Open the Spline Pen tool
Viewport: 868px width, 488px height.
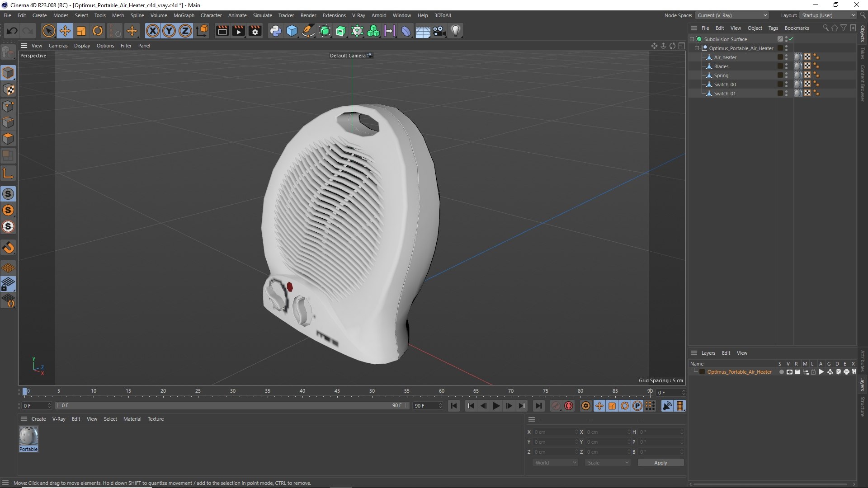(x=308, y=31)
